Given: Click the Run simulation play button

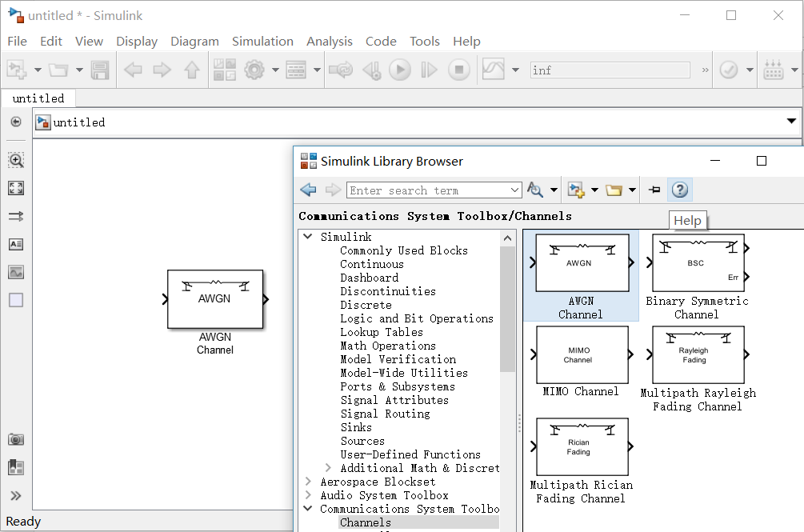Looking at the screenshot, I should [x=399, y=70].
